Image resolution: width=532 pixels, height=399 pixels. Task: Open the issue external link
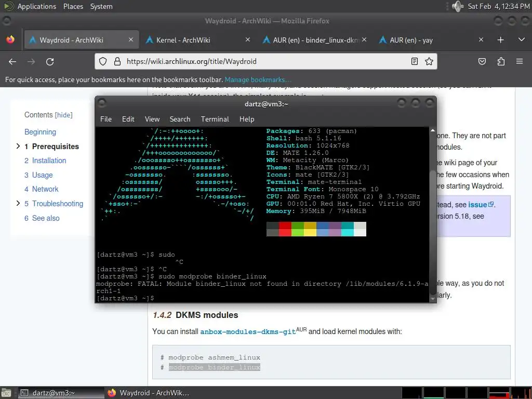[x=481, y=205]
